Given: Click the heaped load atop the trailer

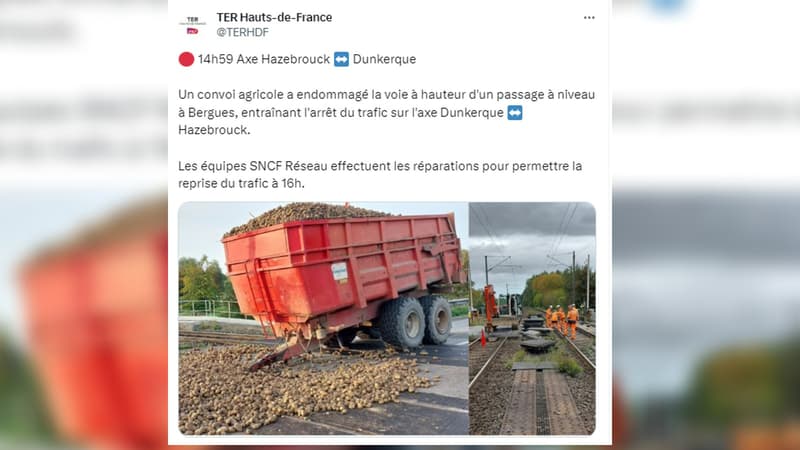Looking at the screenshot, I should click(x=306, y=216).
